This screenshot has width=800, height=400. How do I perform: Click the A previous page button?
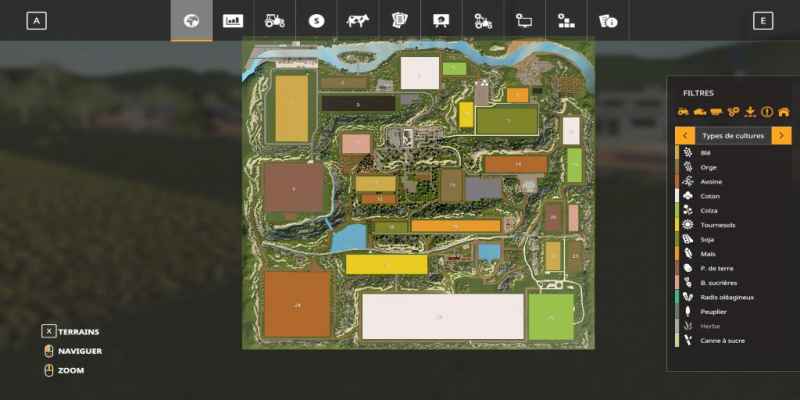[36, 21]
